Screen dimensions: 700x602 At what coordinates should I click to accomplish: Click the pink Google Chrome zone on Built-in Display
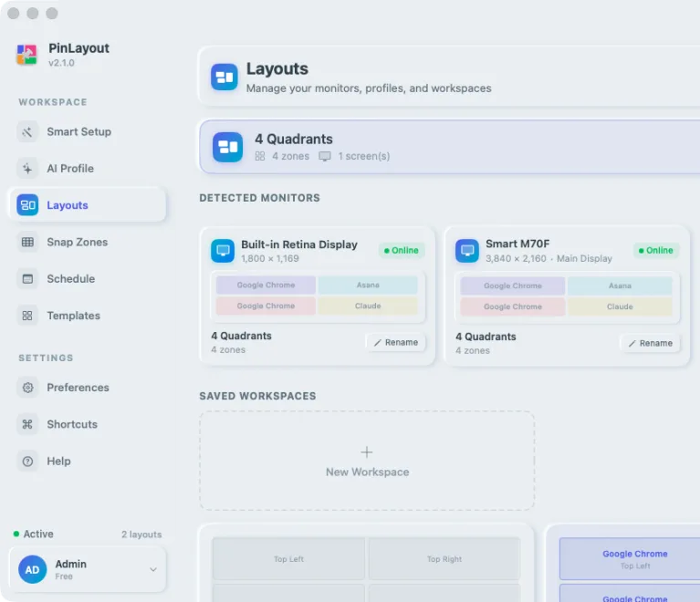coord(266,306)
